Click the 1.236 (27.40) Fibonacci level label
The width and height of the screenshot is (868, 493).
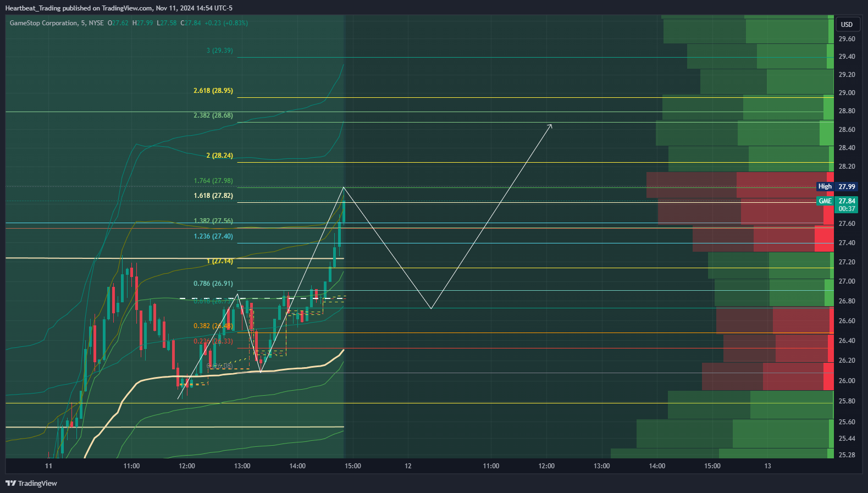pyautogui.click(x=213, y=236)
